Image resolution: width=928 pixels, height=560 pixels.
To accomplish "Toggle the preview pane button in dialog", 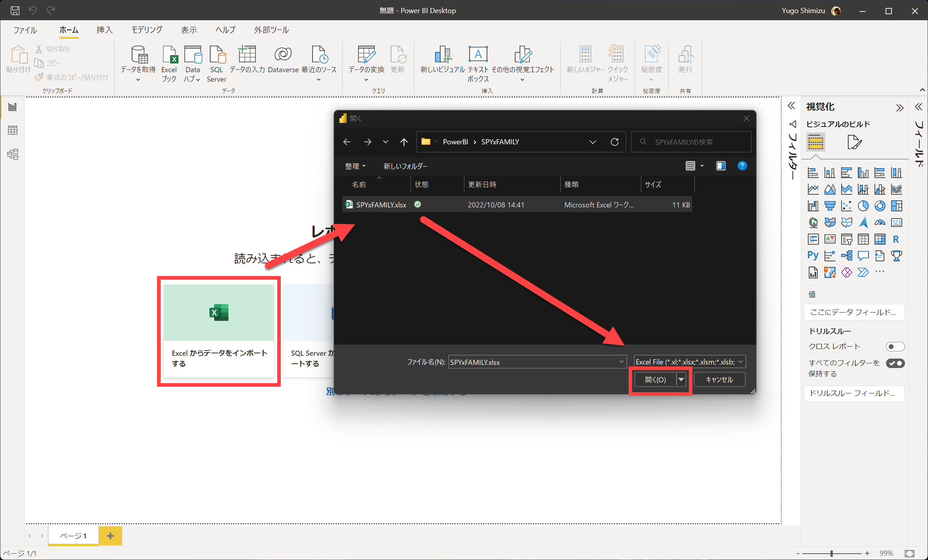I will click(x=721, y=166).
